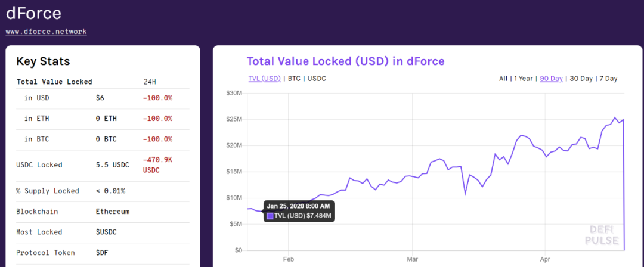The height and width of the screenshot is (267, 644).
Task: Click the purple TVL legend swatch in tooltip
Action: point(270,215)
